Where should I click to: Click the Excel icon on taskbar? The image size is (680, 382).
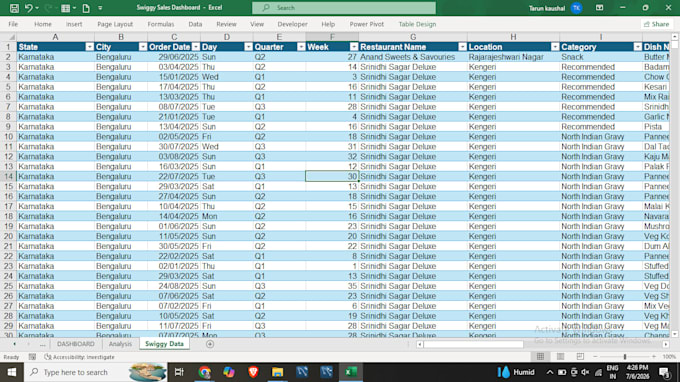[350, 372]
